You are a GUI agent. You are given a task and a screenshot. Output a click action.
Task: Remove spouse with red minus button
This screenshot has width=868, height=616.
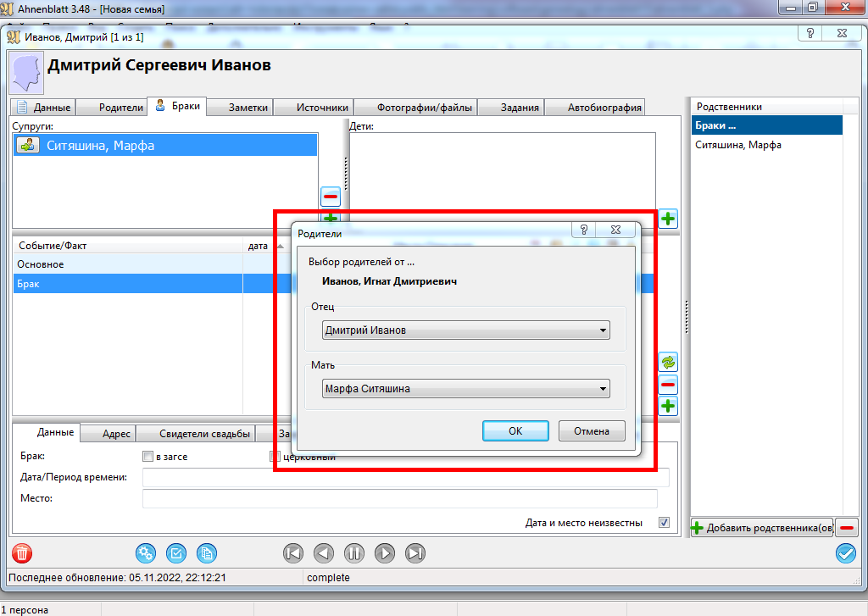[331, 197]
